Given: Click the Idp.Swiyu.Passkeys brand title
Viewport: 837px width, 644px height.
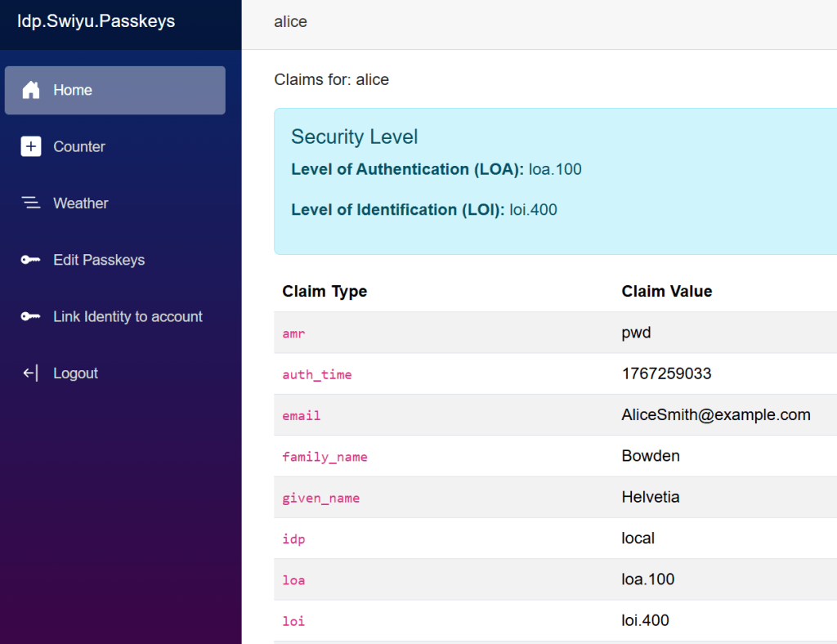Looking at the screenshot, I should pos(96,21).
